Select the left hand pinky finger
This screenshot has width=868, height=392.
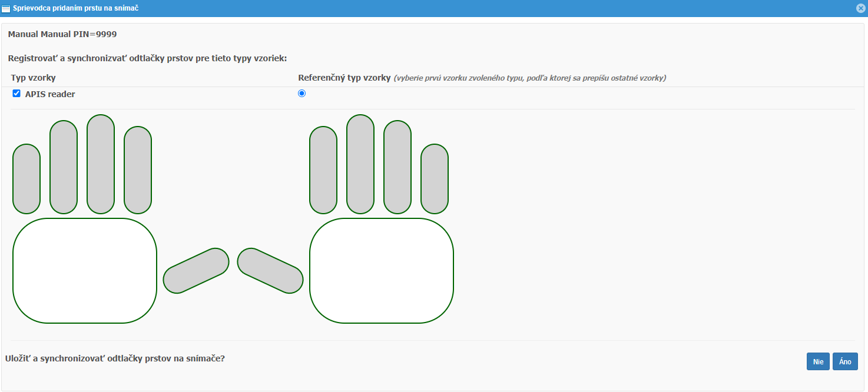[x=26, y=178]
